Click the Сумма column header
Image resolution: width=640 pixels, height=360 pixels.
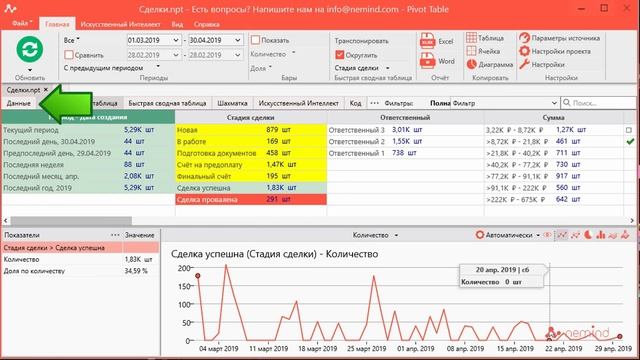[x=553, y=117]
